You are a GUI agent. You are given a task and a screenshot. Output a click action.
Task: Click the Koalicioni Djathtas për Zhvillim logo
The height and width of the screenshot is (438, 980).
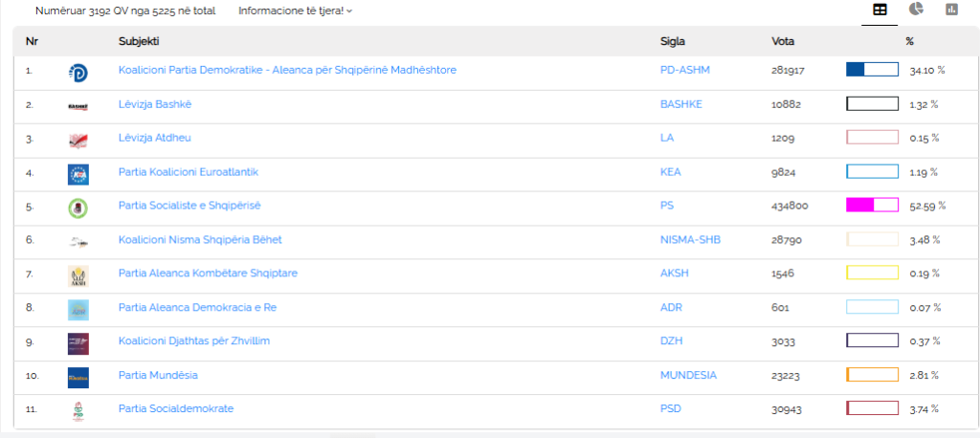point(78,343)
